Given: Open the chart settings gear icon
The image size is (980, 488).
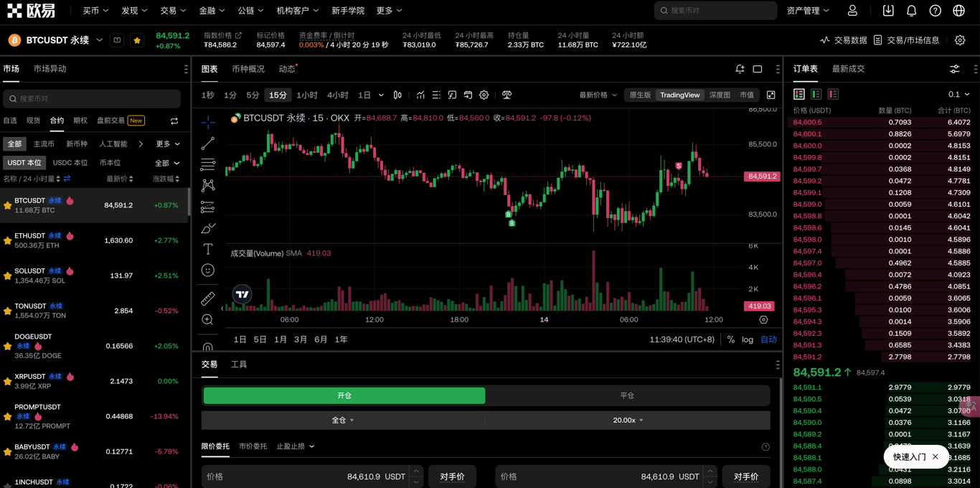Looking at the screenshot, I should pyautogui.click(x=484, y=95).
